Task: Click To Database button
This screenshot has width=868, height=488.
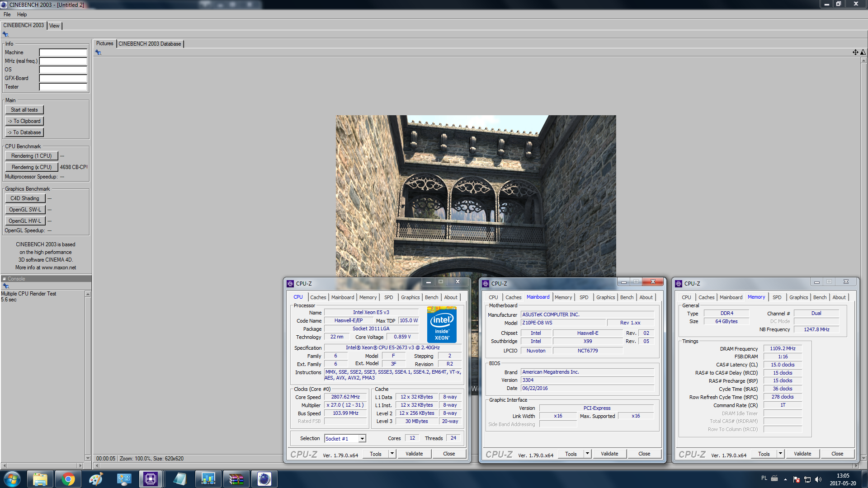Action: (24, 132)
